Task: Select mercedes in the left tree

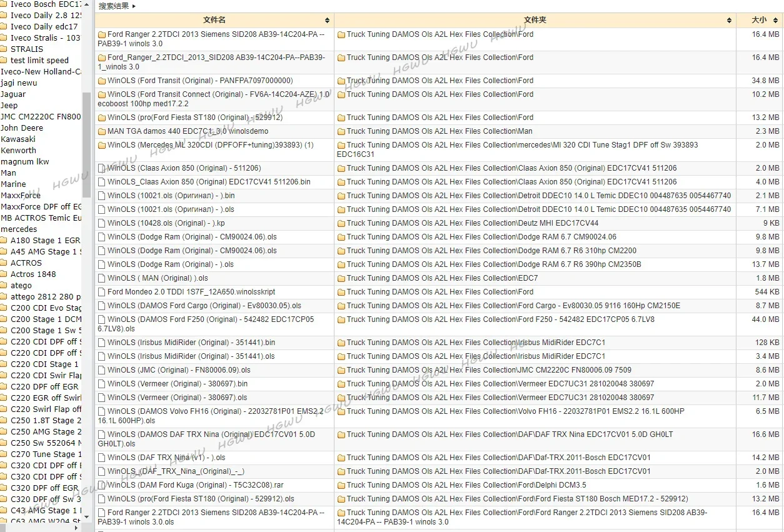Action: pyautogui.click(x=19, y=229)
